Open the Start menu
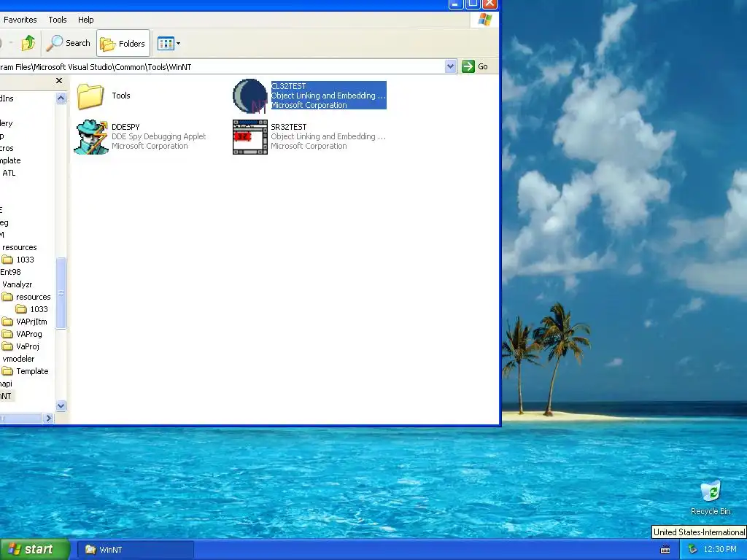 34,550
